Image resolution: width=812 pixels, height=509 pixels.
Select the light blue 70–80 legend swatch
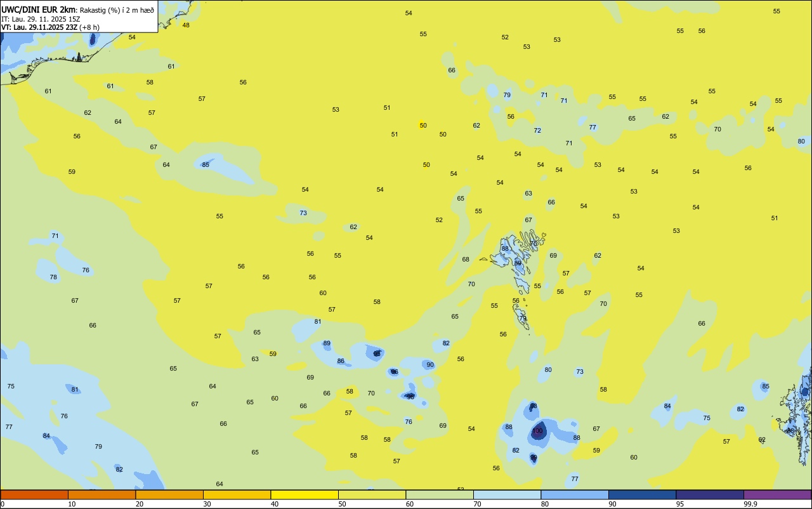click(507, 494)
